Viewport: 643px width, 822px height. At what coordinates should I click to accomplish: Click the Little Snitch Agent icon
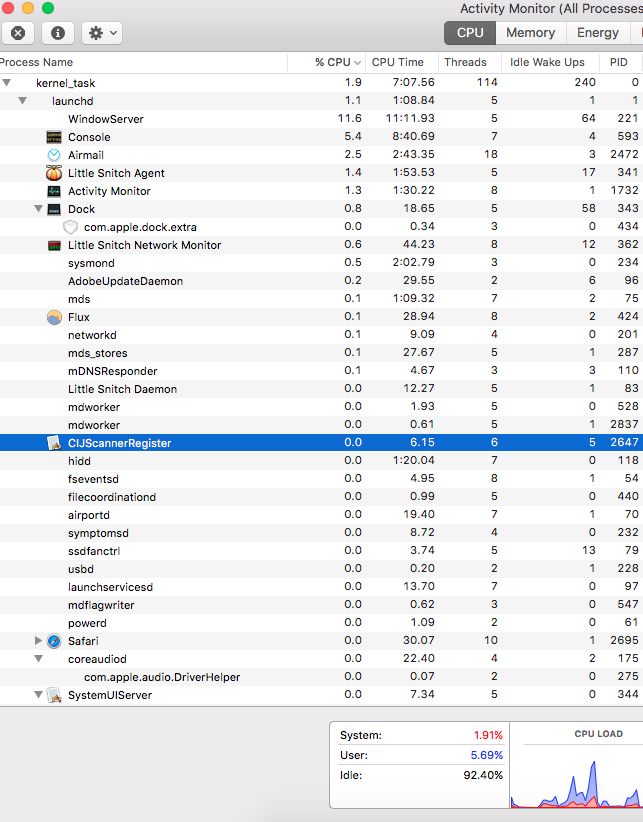click(54, 173)
